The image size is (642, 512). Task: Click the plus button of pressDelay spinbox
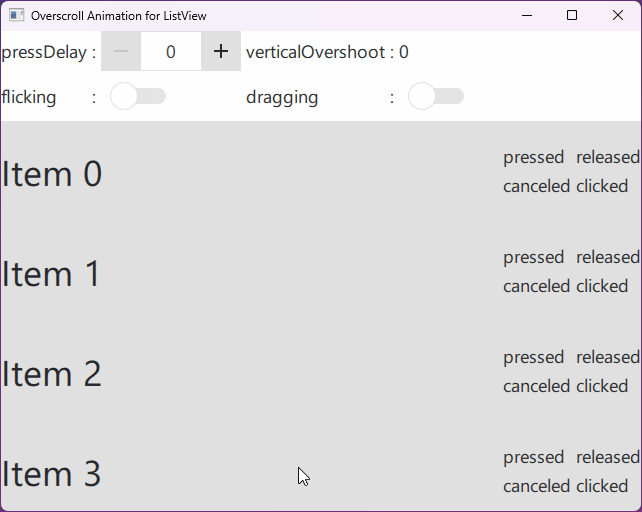(221, 52)
